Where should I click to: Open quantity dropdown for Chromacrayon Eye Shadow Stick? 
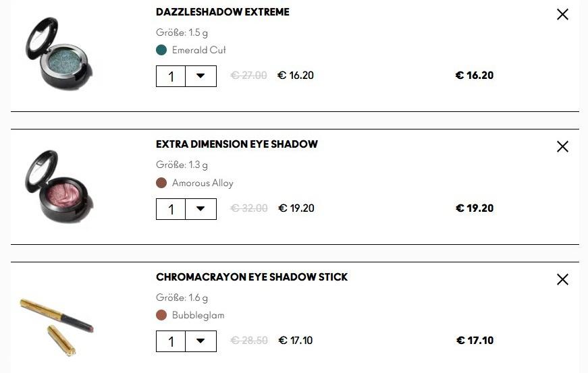tap(201, 341)
